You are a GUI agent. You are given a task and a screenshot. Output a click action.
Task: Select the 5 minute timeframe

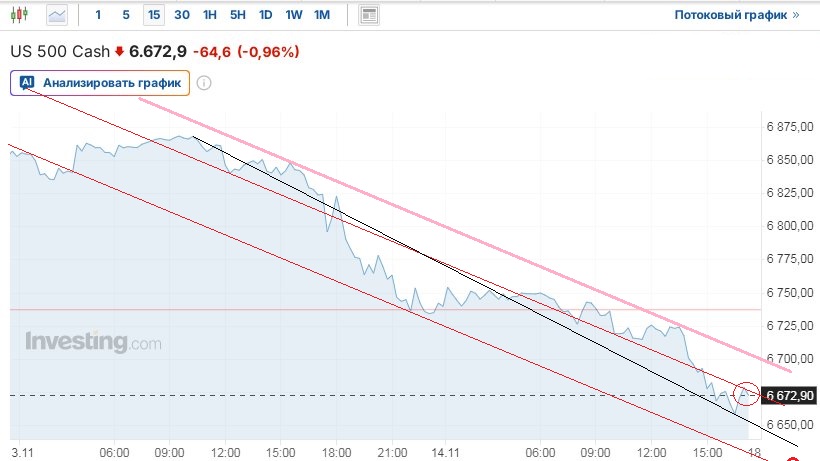[125, 15]
